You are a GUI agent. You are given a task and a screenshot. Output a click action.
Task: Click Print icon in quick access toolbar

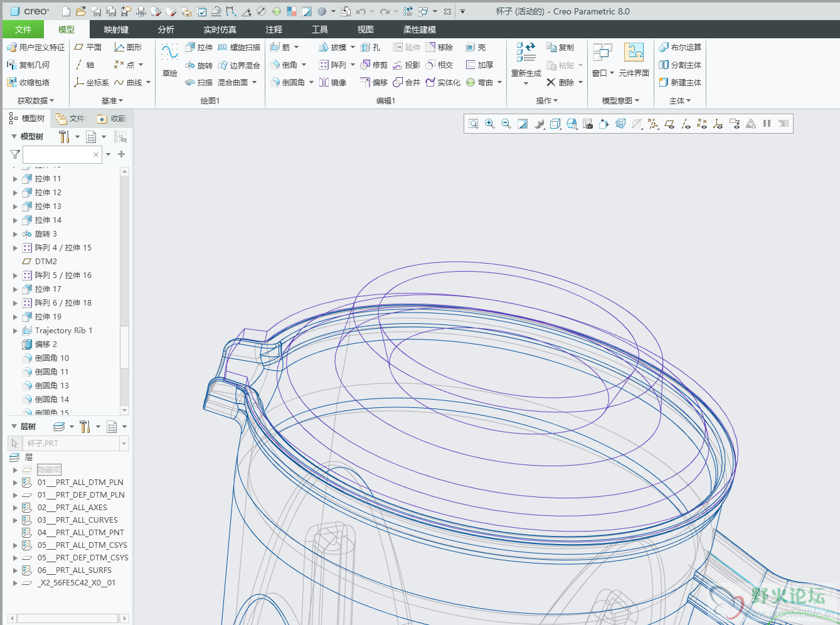coord(141,11)
